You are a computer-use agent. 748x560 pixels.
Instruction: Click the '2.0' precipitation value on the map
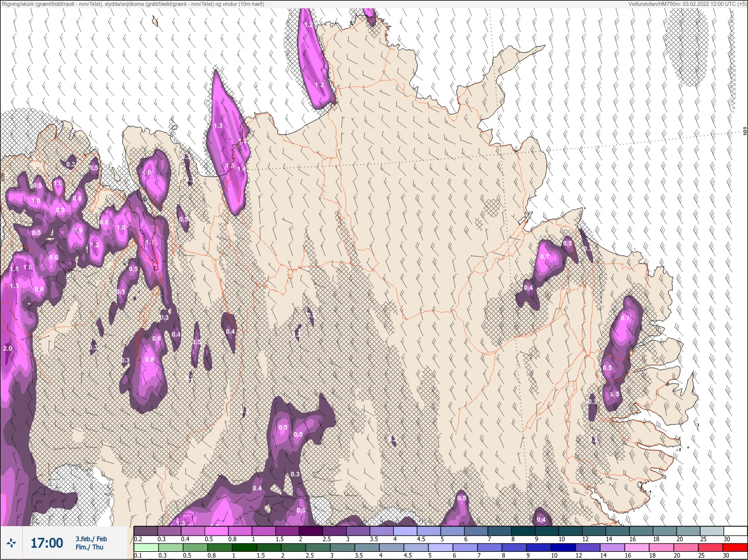tap(8, 348)
